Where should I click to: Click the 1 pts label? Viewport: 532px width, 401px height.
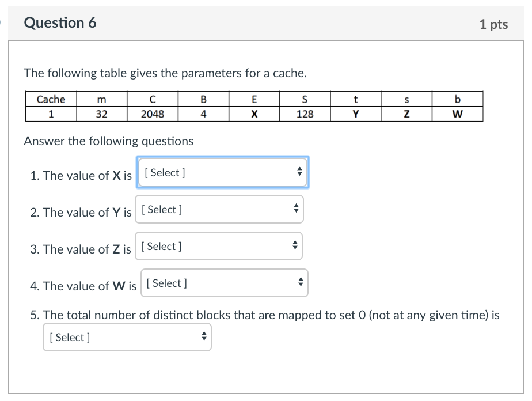tap(493, 24)
